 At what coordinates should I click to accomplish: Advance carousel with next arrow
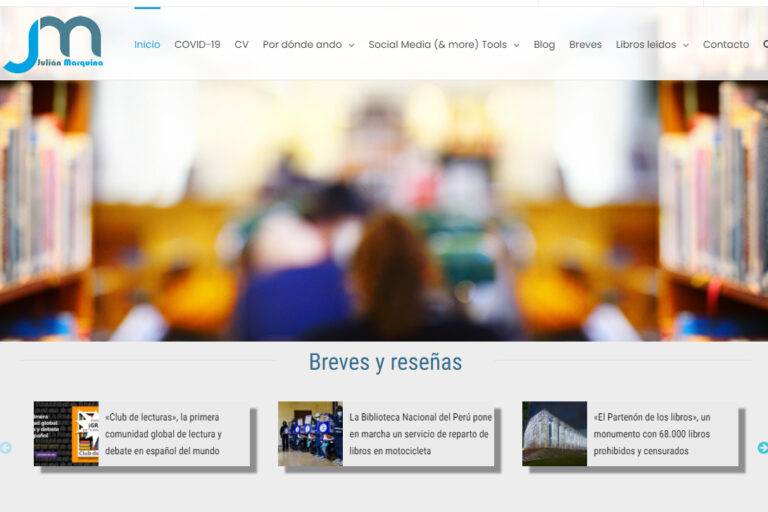coord(762,448)
